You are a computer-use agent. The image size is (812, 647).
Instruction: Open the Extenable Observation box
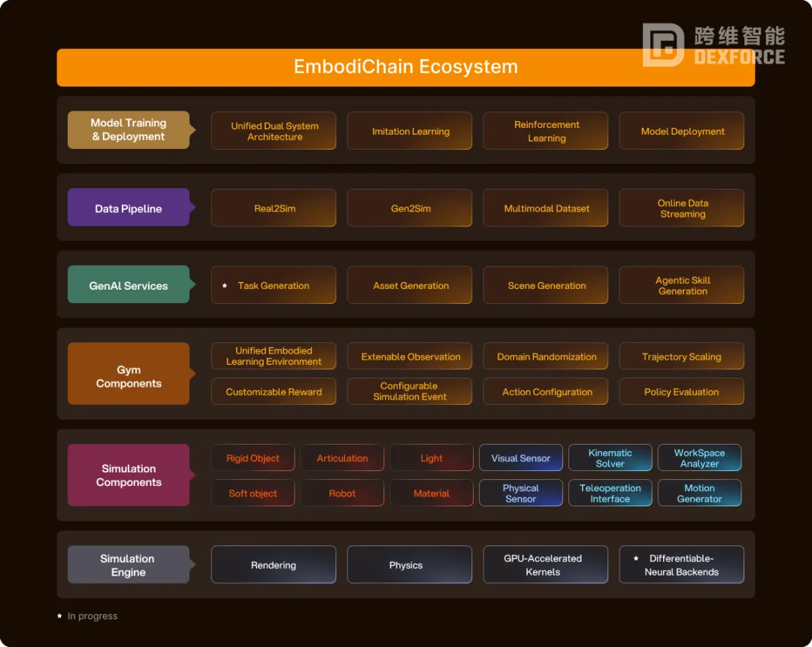point(410,356)
